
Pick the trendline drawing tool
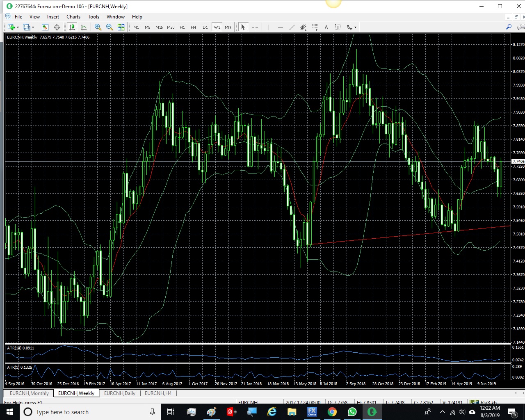tap(292, 27)
